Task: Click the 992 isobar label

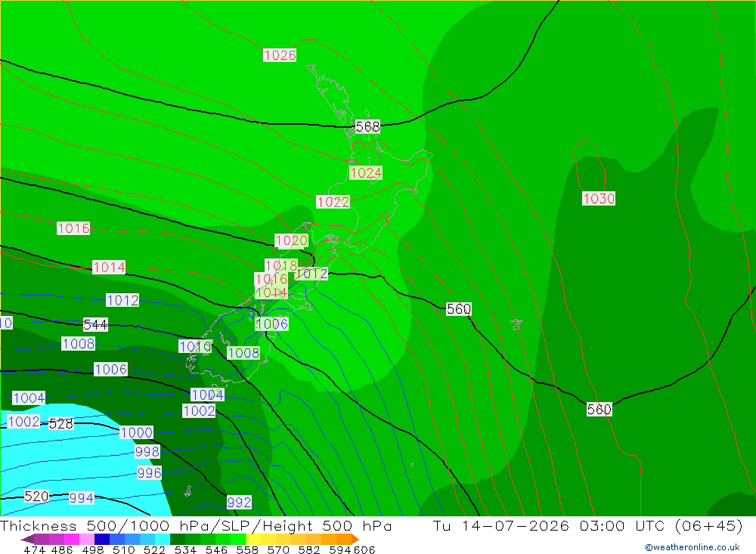Action: pos(239,503)
